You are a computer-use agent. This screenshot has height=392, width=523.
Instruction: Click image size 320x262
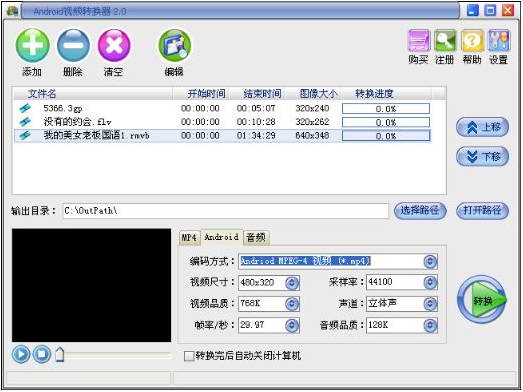(313, 122)
